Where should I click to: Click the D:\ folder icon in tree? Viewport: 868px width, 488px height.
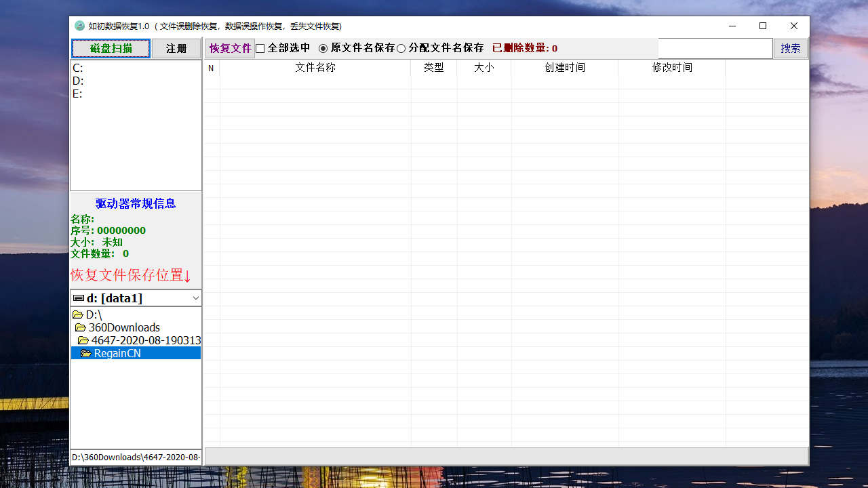click(78, 314)
